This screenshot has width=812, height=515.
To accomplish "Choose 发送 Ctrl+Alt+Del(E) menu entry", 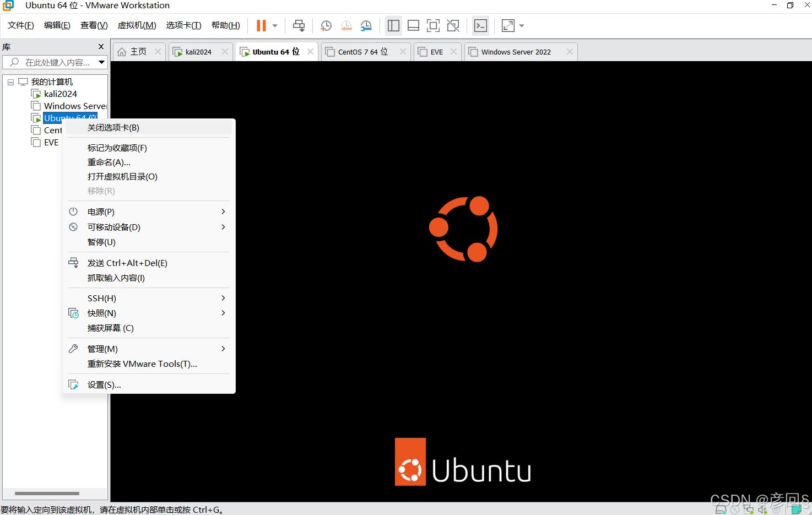I will point(149,263).
